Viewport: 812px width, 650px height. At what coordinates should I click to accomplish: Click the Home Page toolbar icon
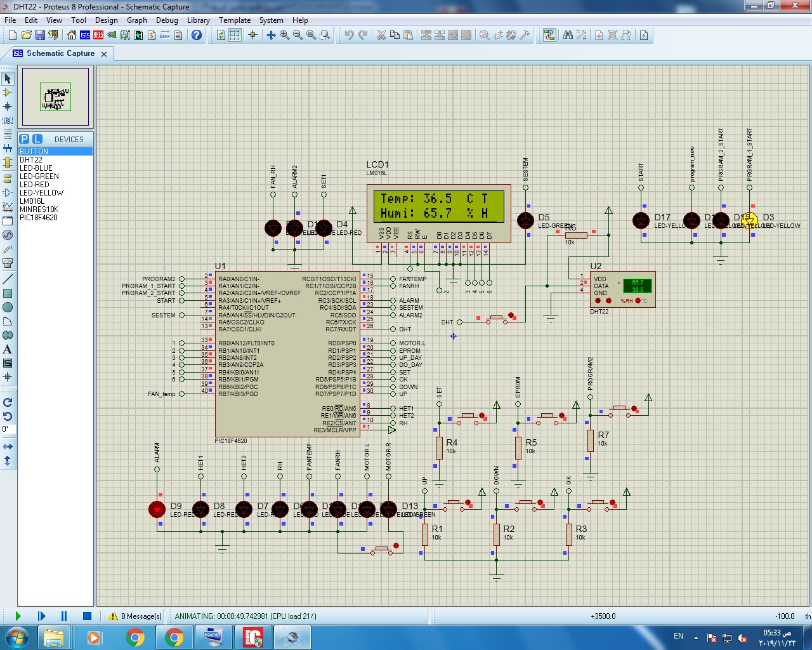click(x=72, y=35)
